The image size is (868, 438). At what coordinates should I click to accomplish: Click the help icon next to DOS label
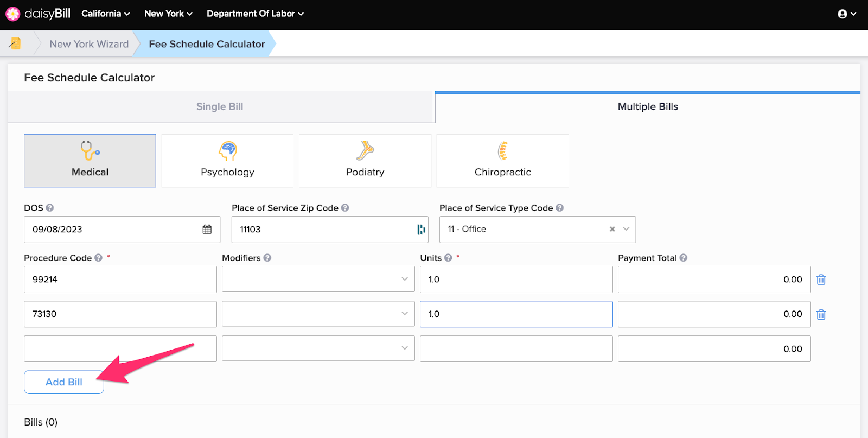[x=50, y=208]
